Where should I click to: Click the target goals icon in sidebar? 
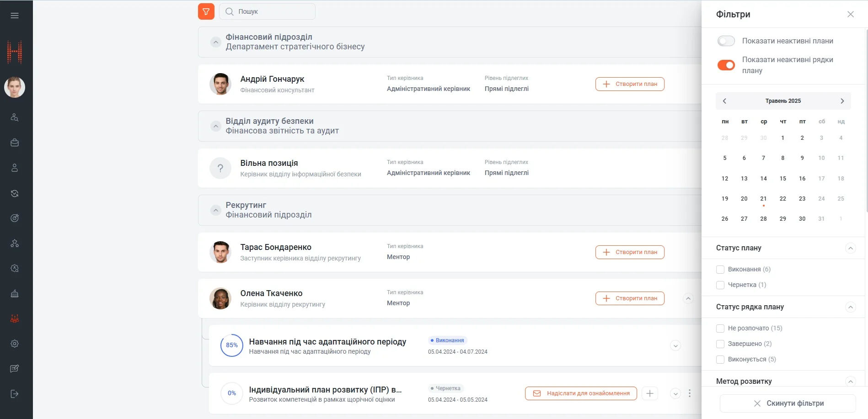click(15, 218)
